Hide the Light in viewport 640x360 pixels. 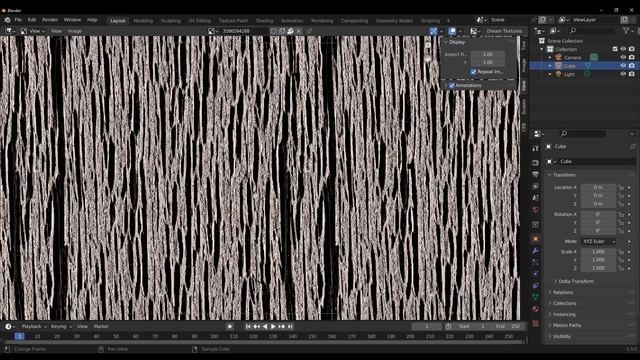click(x=623, y=74)
